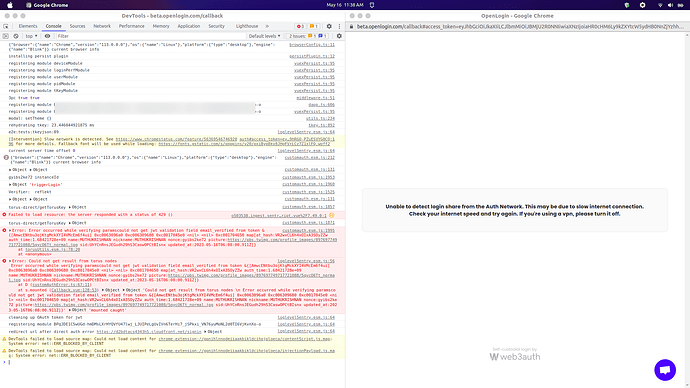Image resolution: width=690 pixels, height=388 pixels.
Task: Focus the console Filter input field
Action: click(150, 36)
